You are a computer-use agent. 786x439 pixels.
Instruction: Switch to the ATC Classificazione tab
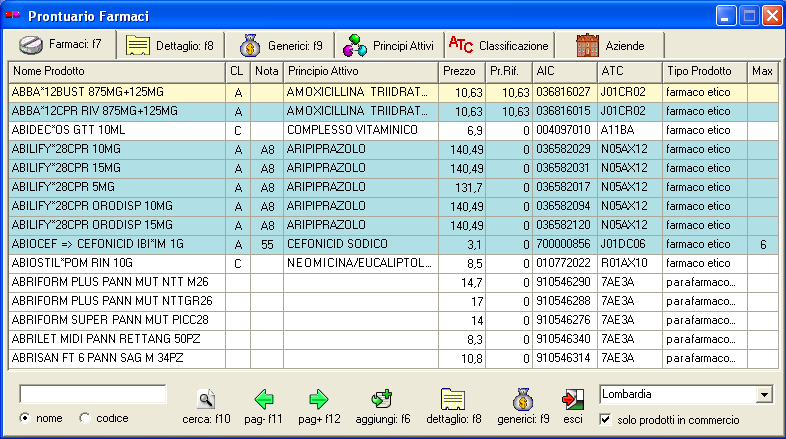tap(499, 46)
